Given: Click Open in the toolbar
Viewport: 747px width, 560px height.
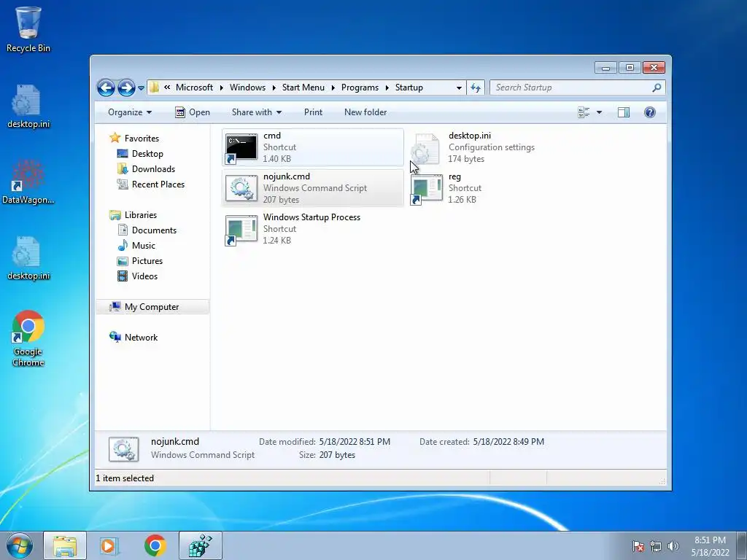Looking at the screenshot, I should [x=193, y=112].
